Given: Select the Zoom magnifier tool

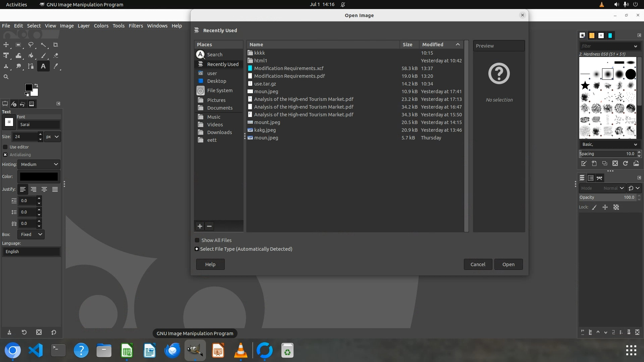Looking at the screenshot, I should [x=6, y=77].
